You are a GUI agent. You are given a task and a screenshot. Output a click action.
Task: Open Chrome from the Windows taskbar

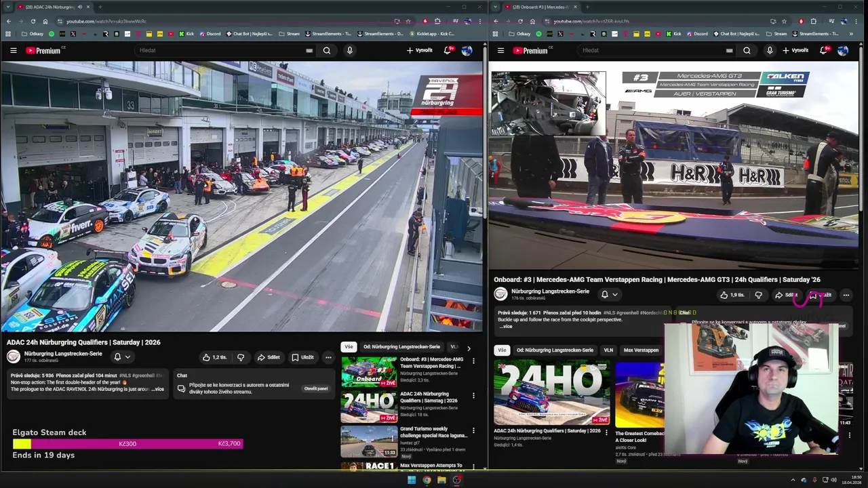pyautogui.click(x=427, y=480)
